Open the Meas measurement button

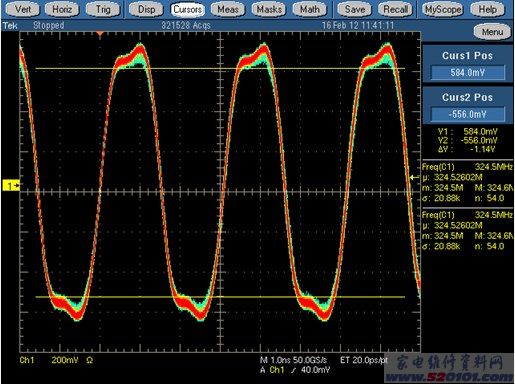228,10
